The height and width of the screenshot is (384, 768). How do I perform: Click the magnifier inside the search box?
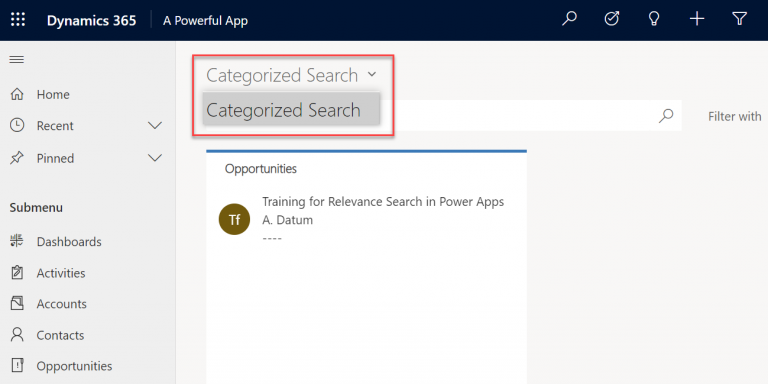[666, 116]
